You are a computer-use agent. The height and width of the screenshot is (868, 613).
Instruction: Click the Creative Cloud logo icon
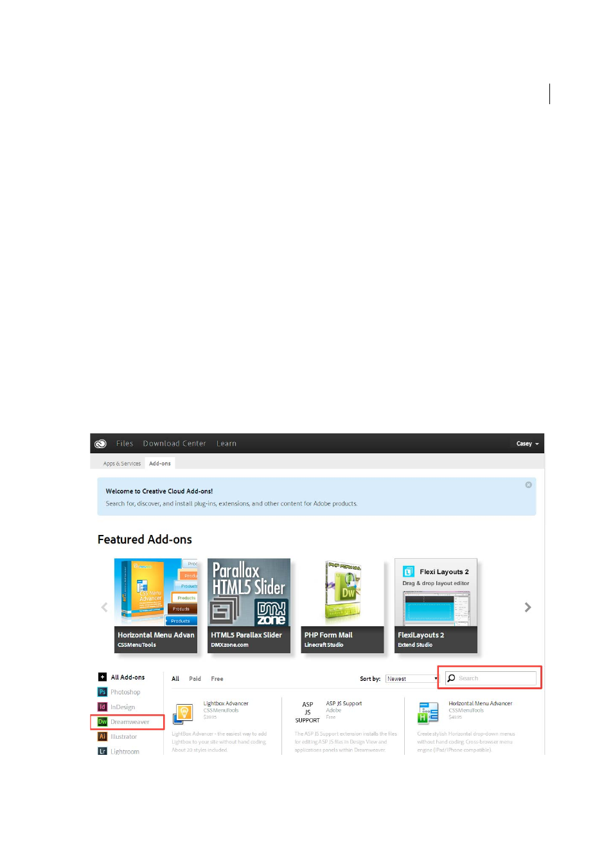[100, 444]
